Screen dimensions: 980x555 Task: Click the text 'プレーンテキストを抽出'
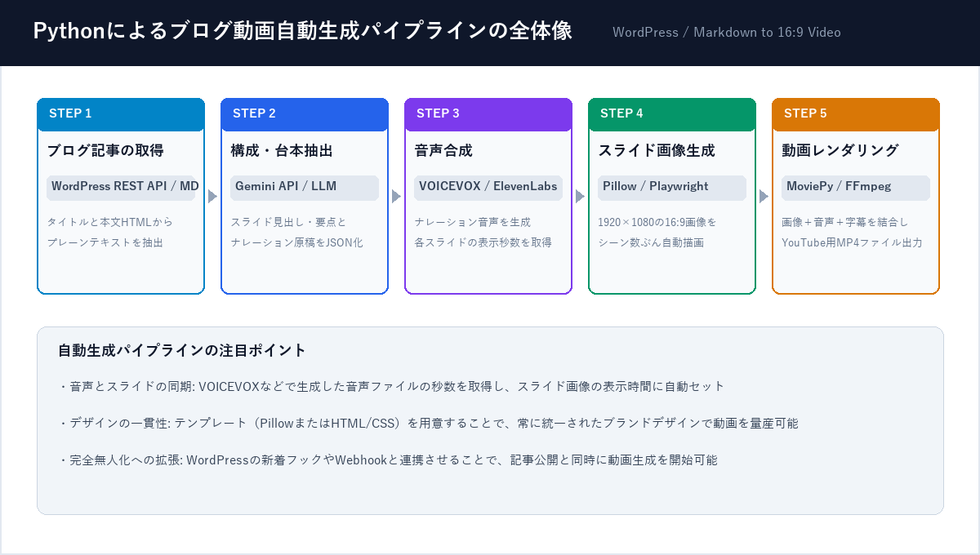(105, 242)
